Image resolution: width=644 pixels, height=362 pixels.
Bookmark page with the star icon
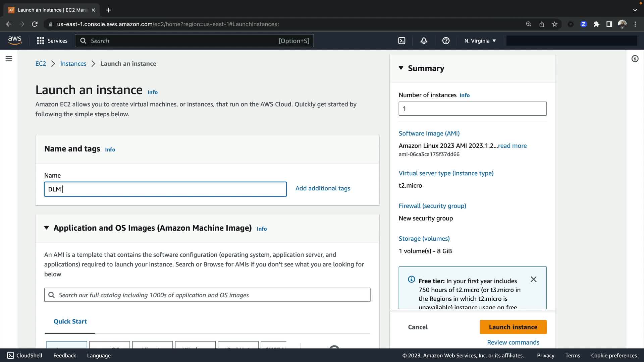(x=554, y=24)
